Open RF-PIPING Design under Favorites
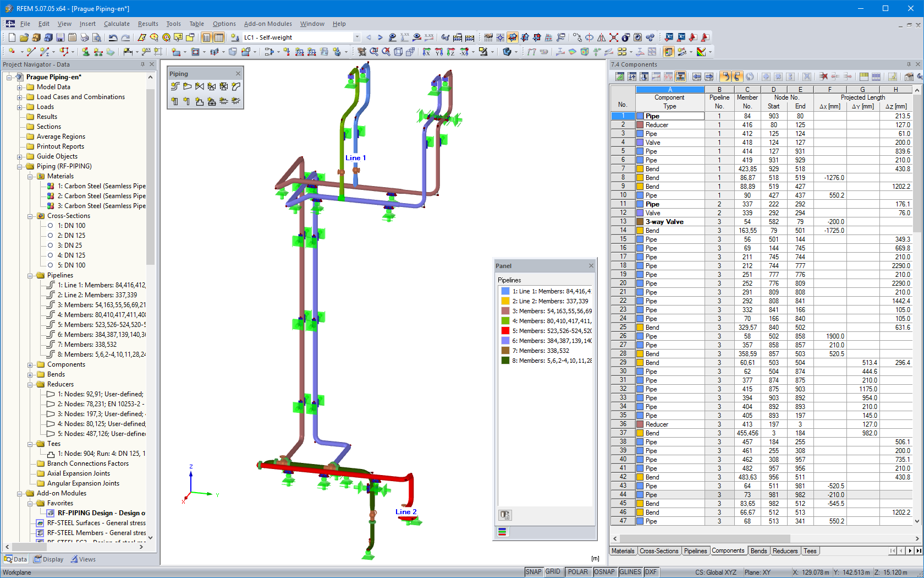Screen dimensions: 924x578 tap(99, 512)
